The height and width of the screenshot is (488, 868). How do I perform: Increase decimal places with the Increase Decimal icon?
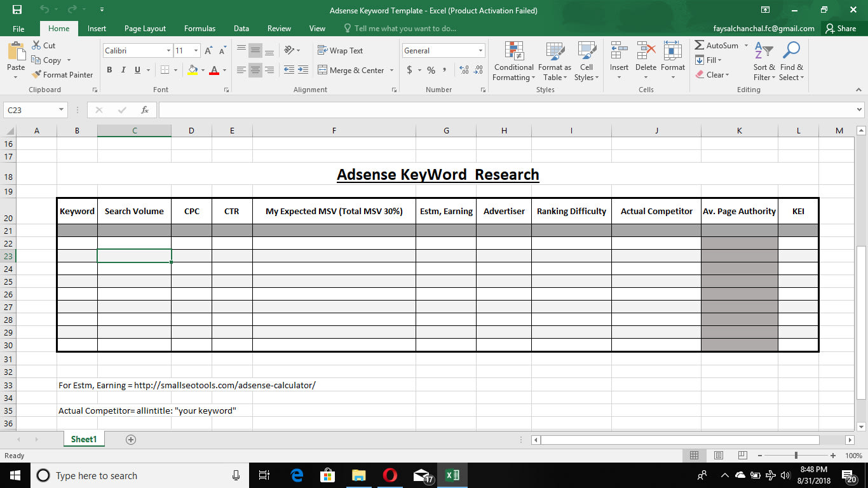463,71
